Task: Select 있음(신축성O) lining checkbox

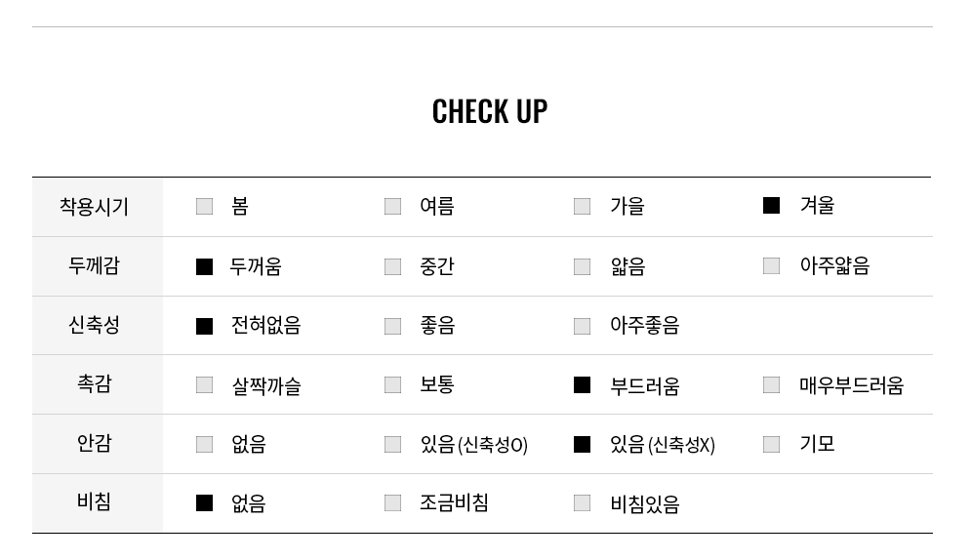Action: coord(393,444)
